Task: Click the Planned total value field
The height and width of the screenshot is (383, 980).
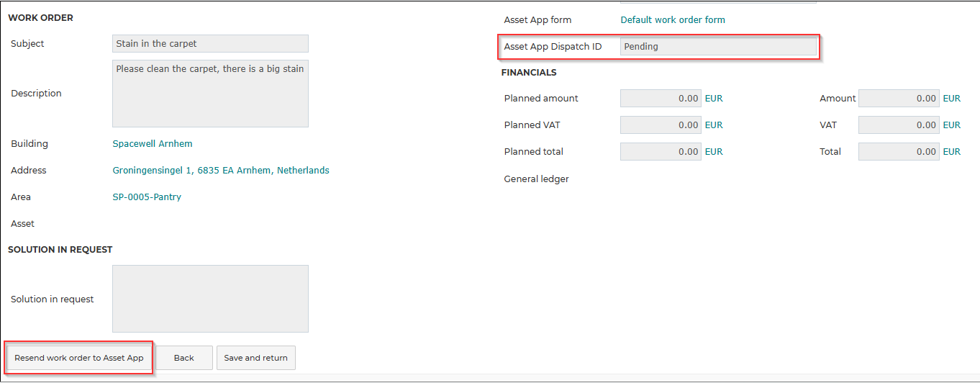Action: click(x=661, y=152)
